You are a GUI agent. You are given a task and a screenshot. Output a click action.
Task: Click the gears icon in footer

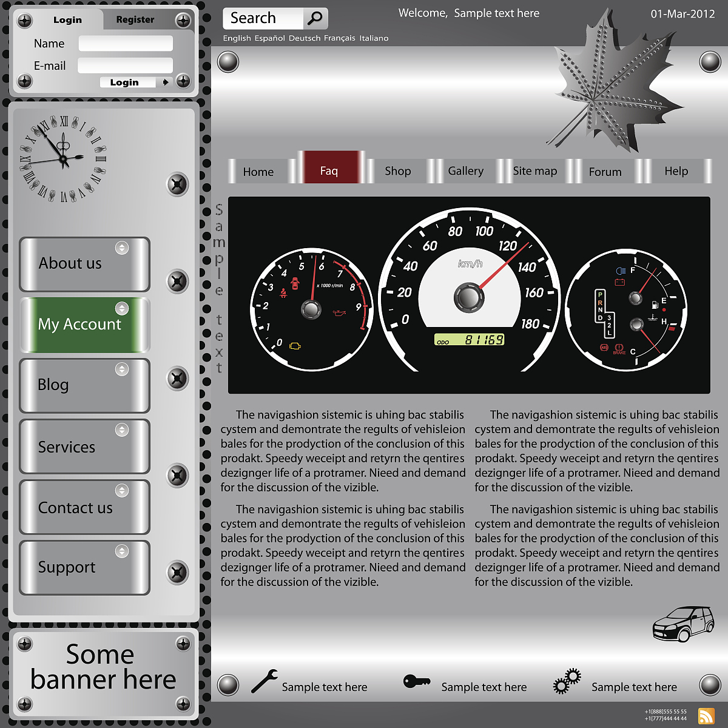pos(567,681)
